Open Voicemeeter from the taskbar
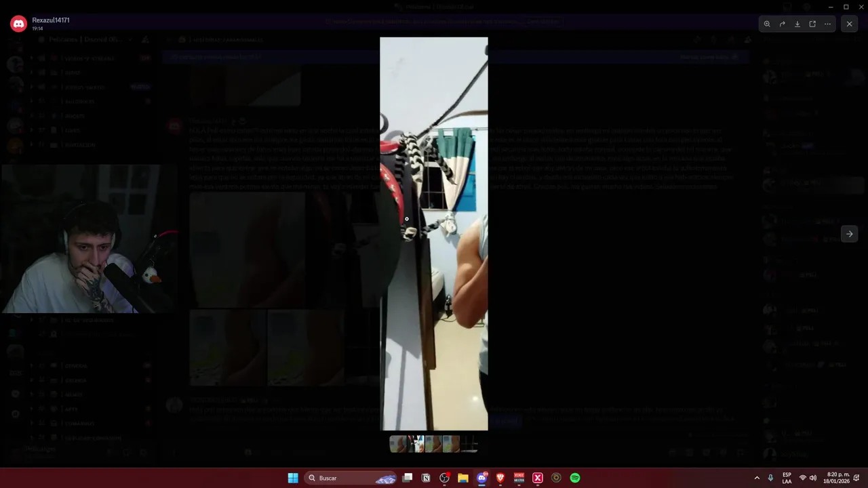This screenshot has height=488, width=868. 519,478
